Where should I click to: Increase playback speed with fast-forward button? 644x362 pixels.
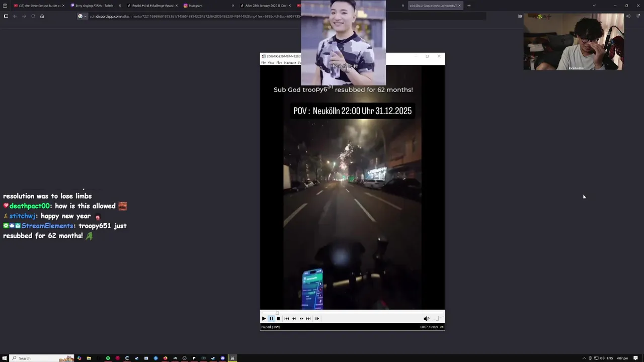(301, 318)
